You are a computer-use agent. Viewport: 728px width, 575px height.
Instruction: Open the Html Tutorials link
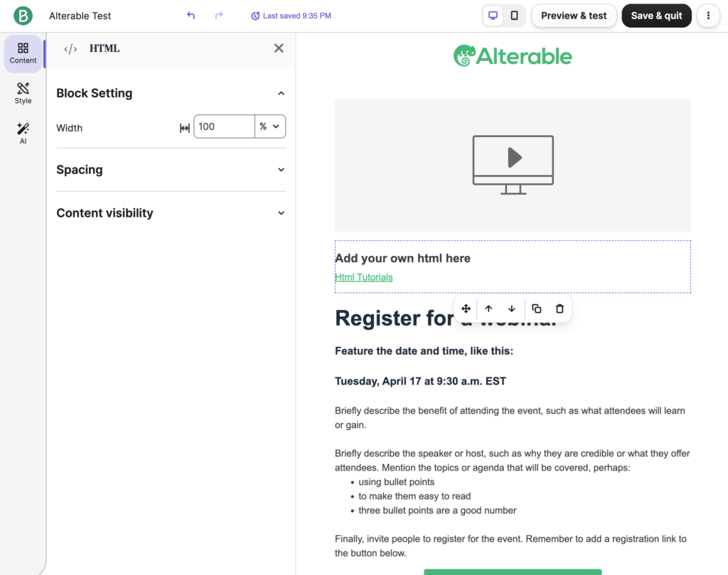363,277
